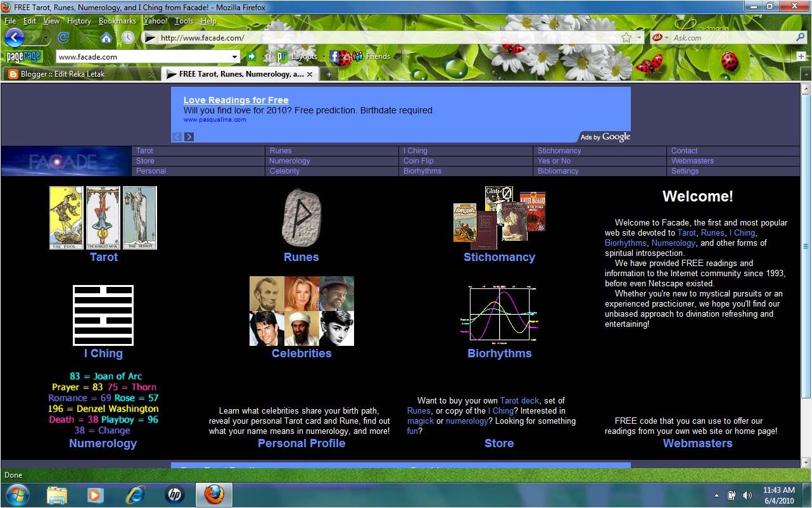Click the Facebook icon on the toolbar
The width and height of the screenshot is (812, 508).
tap(334, 56)
